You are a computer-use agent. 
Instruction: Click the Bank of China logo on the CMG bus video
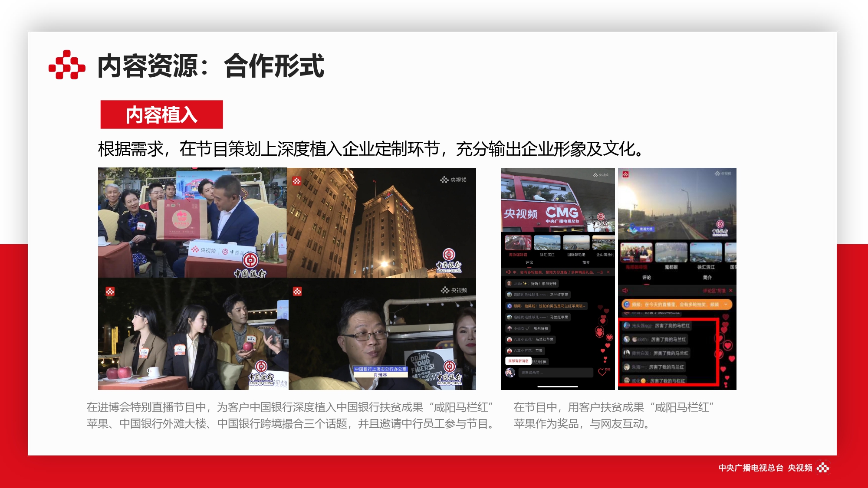point(600,221)
